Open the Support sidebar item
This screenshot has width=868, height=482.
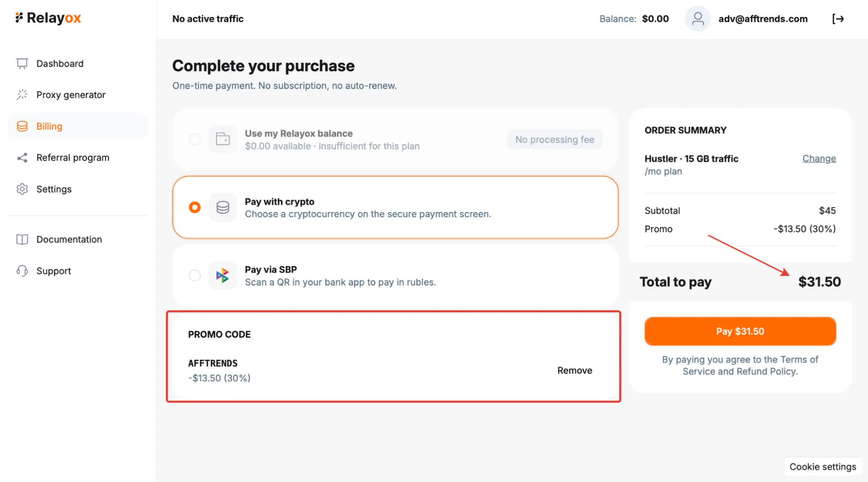[x=78, y=271]
